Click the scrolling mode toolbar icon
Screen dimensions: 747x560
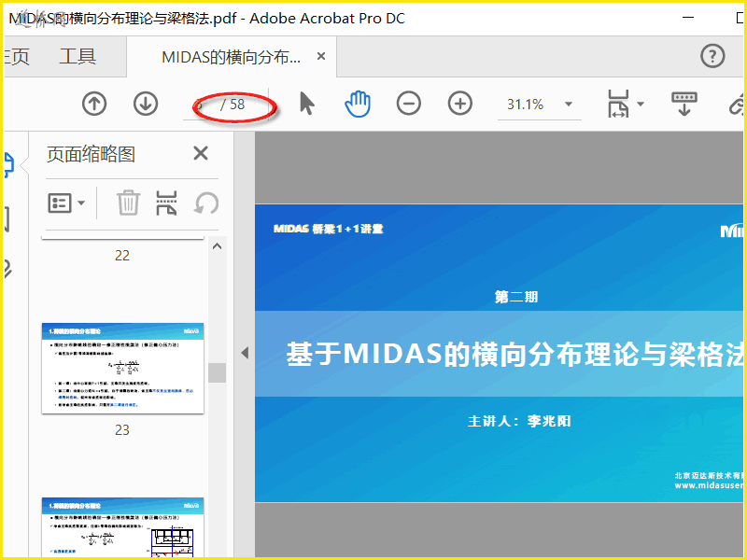684,104
